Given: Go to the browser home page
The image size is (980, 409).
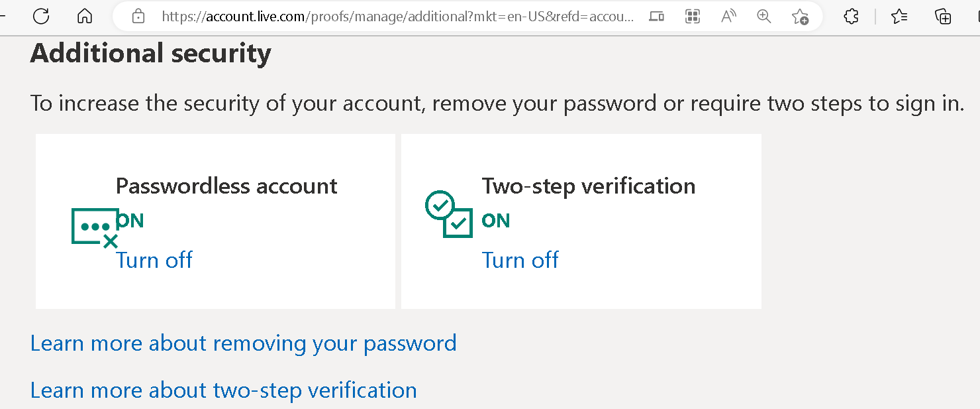Looking at the screenshot, I should (85, 17).
